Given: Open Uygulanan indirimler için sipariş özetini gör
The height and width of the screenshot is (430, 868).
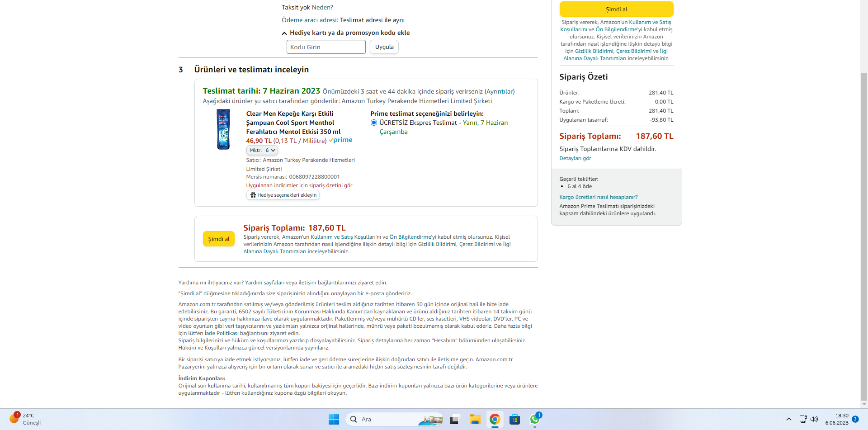Looking at the screenshot, I should [299, 185].
